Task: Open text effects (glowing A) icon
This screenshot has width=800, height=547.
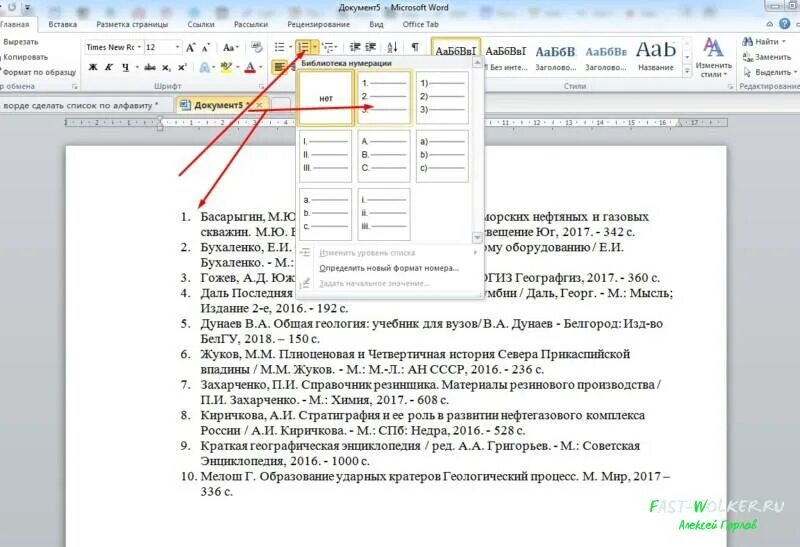Action: 205,67
